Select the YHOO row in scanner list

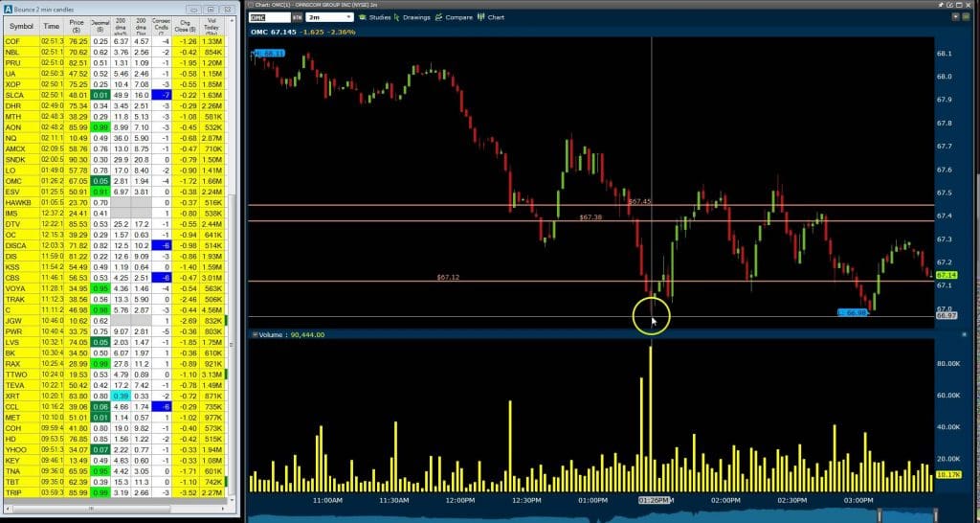(15, 447)
